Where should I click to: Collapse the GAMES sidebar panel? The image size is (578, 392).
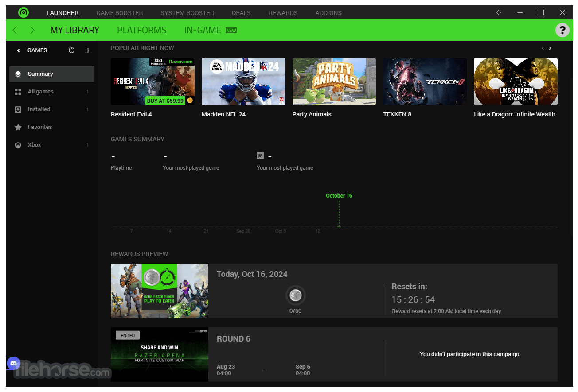pos(18,50)
